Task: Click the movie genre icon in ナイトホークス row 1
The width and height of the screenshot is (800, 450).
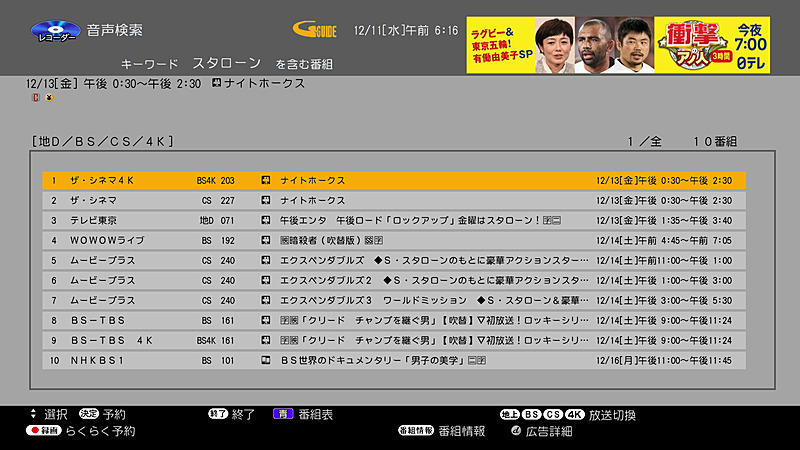Action: 266,180
